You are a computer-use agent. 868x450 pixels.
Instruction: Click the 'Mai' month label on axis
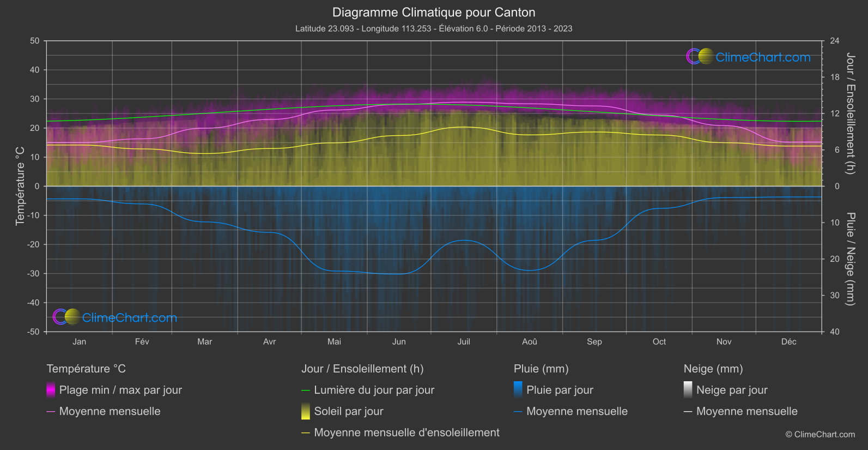tap(334, 341)
